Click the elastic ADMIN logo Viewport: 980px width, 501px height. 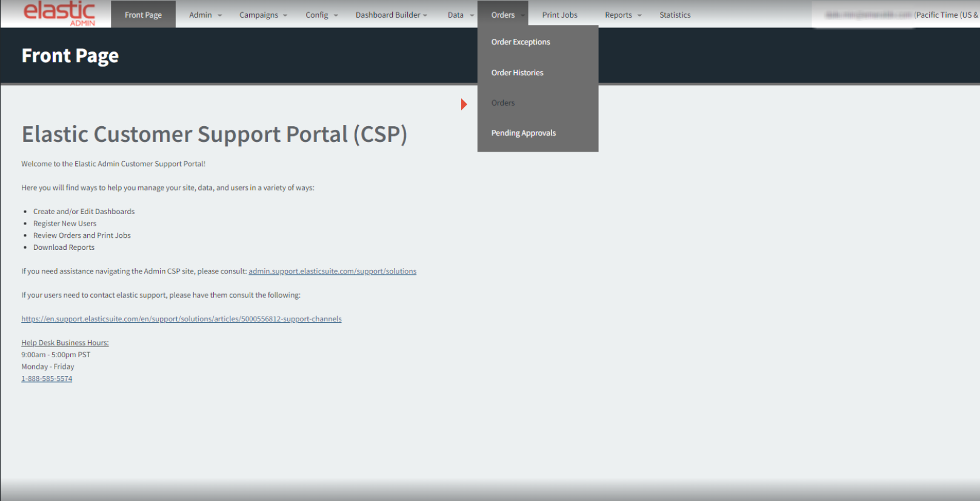[x=59, y=13]
